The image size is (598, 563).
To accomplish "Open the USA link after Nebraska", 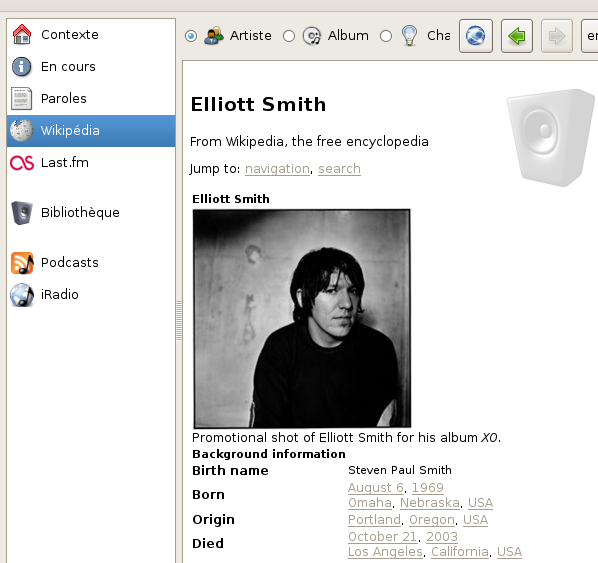I will pyautogui.click(x=481, y=503).
